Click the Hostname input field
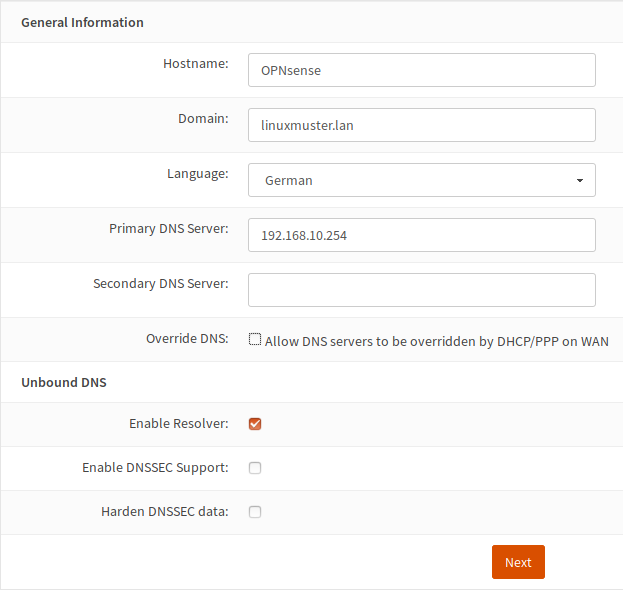Viewport: 623px width, 590px height. click(x=422, y=70)
